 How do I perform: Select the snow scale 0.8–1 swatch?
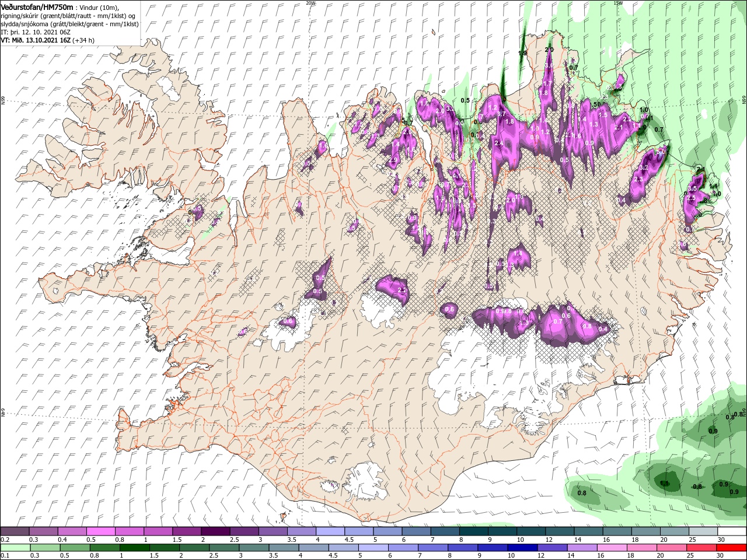point(129,531)
